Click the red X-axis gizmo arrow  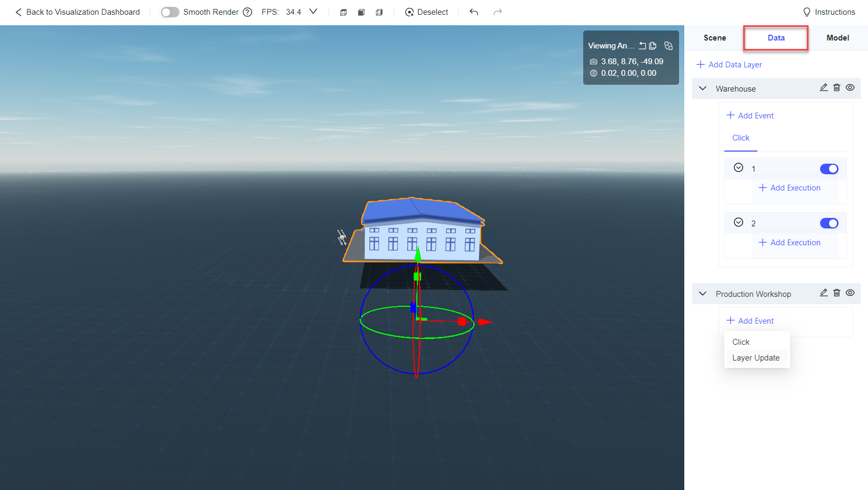coord(485,322)
